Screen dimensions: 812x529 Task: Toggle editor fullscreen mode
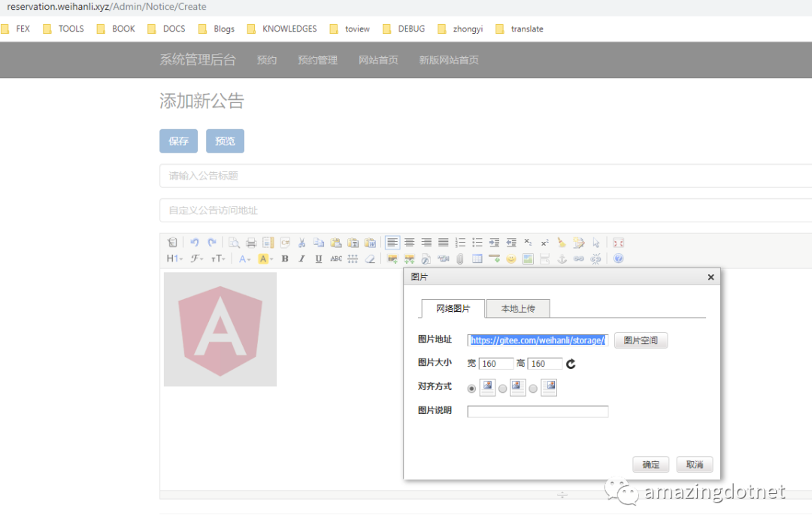click(x=618, y=242)
